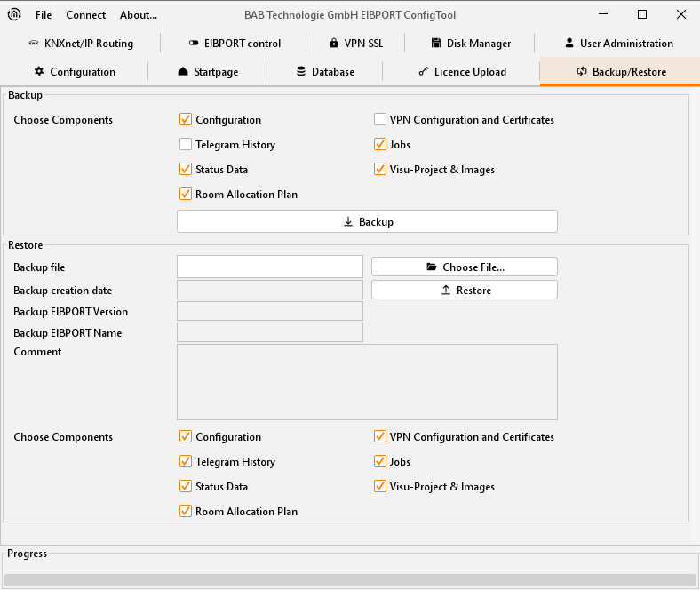
Task: Click the Backup file input field
Action: click(270, 267)
